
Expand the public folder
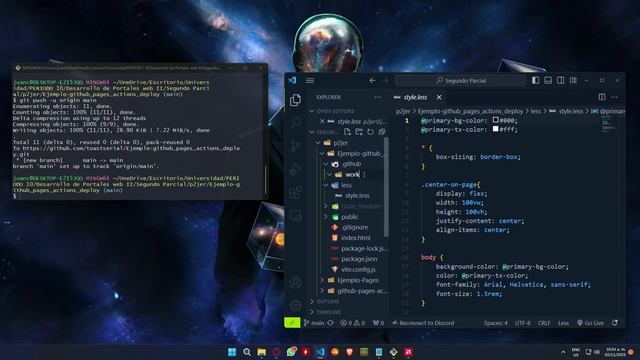pos(326,217)
